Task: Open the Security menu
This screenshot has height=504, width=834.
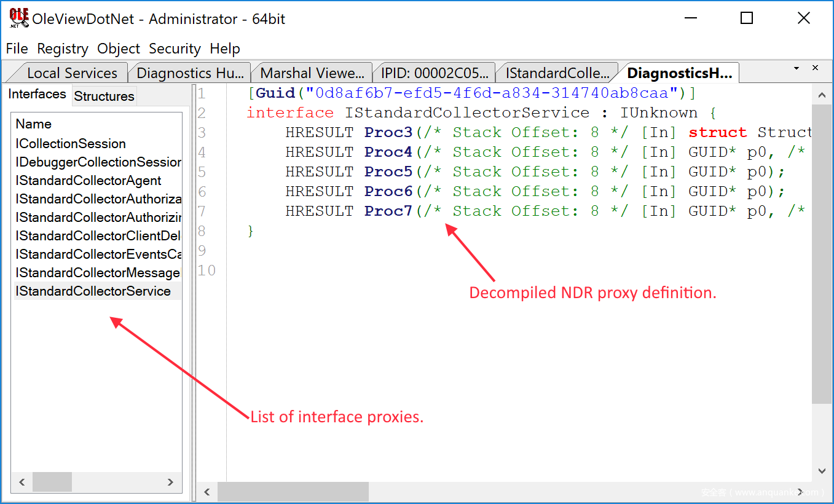Action: (175, 49)
